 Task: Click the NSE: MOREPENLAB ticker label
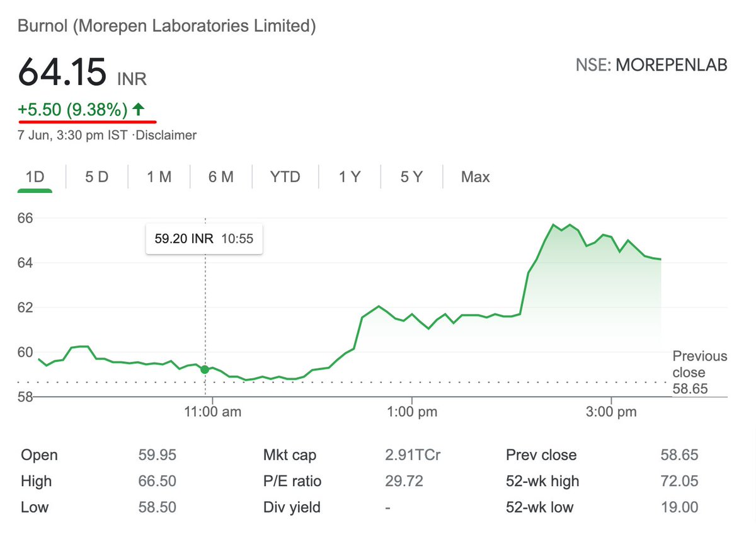pyautogui.click(x=651, y=65)
